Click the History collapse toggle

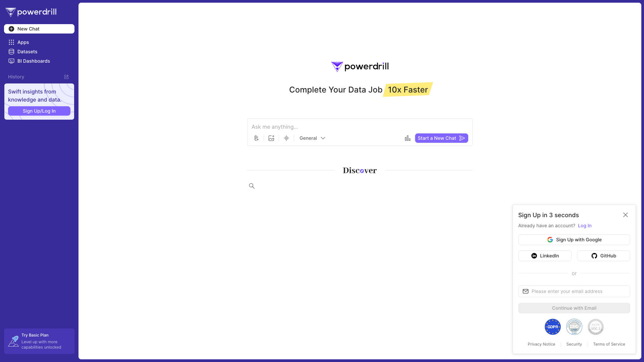click(x=66, y=77)
